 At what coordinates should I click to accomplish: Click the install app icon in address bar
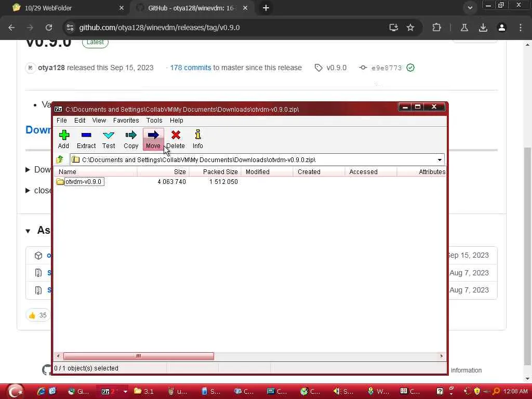coord(394,28)
